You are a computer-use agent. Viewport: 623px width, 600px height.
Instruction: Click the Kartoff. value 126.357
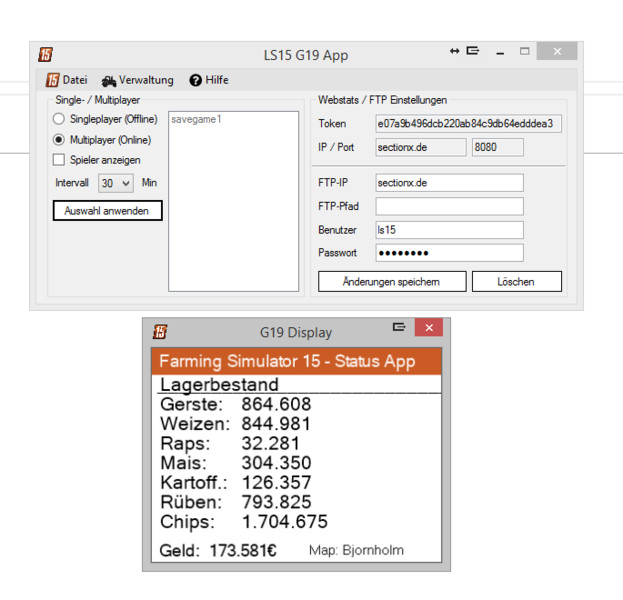pos(277,482)
